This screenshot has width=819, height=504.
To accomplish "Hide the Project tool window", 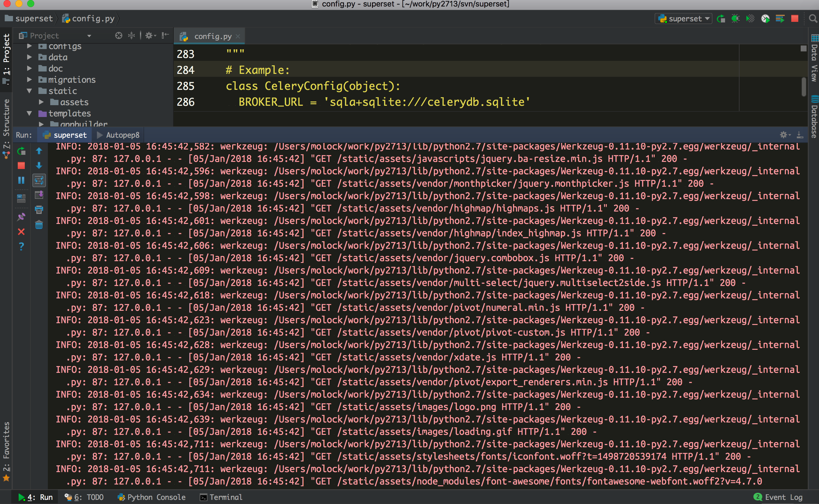I will 165,36.
